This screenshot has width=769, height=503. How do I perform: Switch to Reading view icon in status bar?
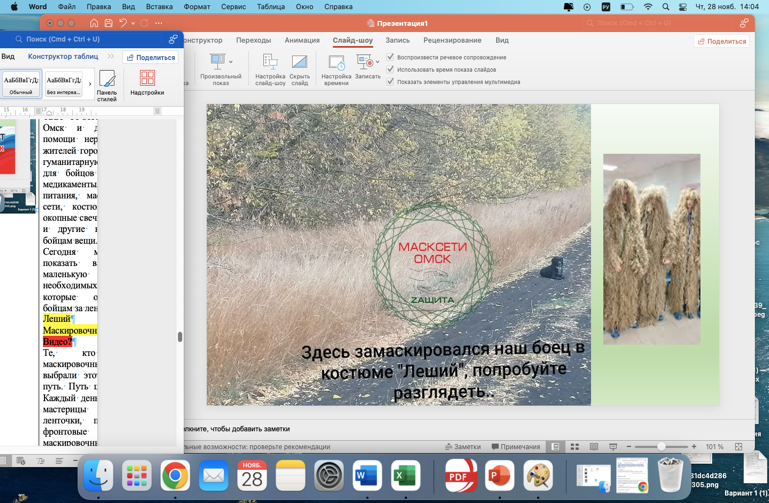[594, 447]
